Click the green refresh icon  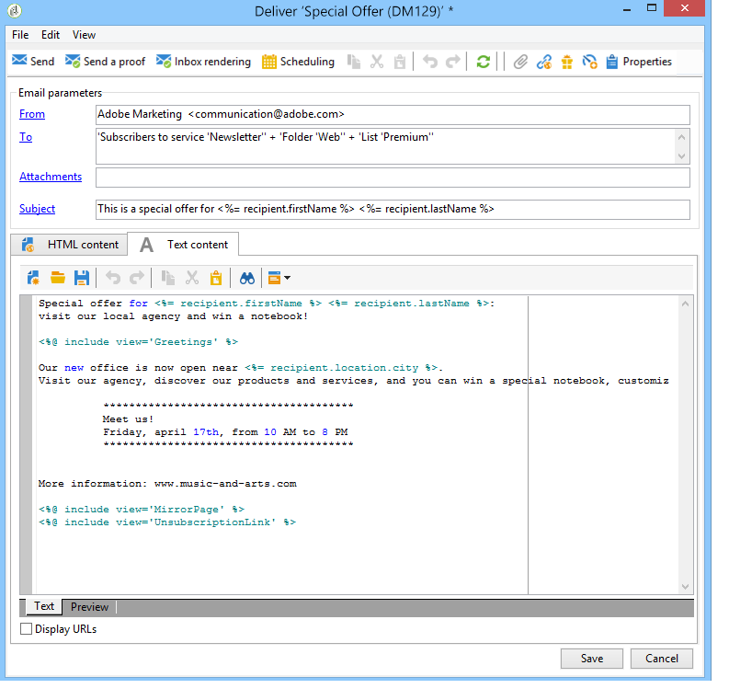[483, 62]
